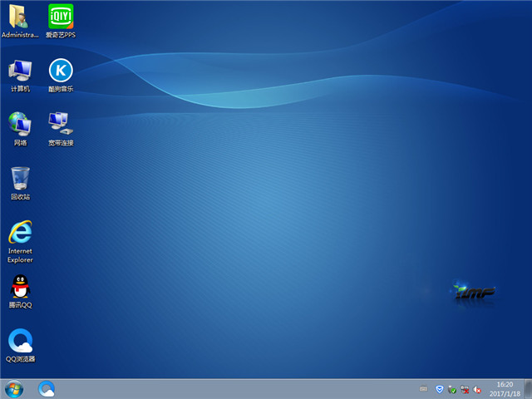Open the blue shield security tray icon

[x=440, y=389]
